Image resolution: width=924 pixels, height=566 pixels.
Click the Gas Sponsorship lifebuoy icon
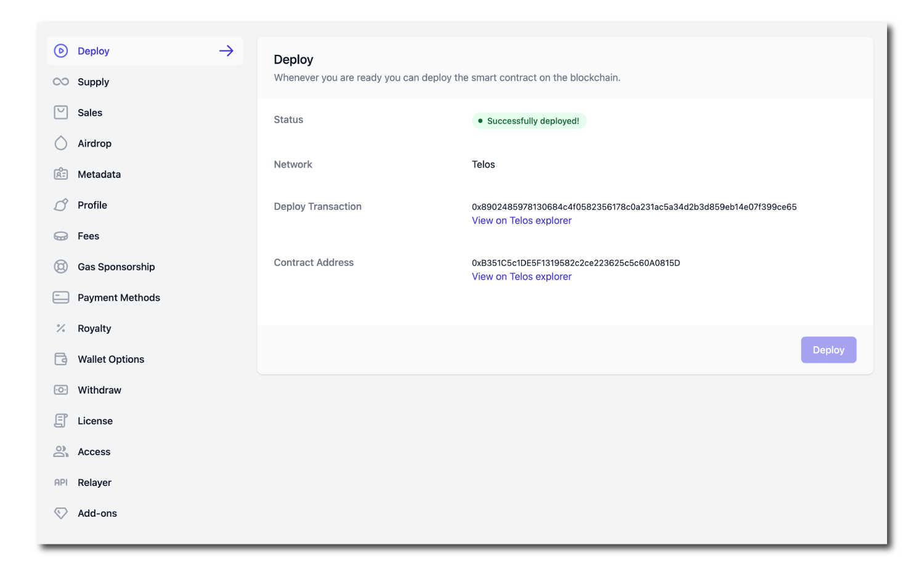click(61, 267)
